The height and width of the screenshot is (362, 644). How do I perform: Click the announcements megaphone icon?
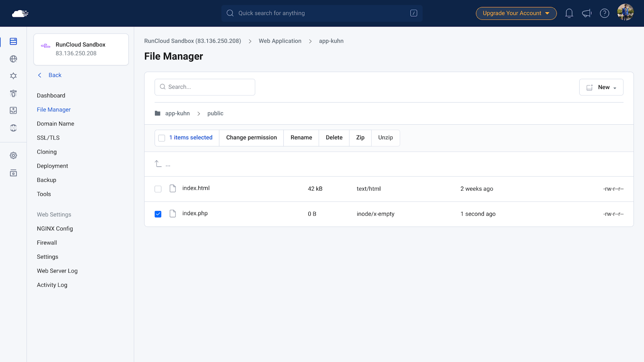tap(587, 13)
